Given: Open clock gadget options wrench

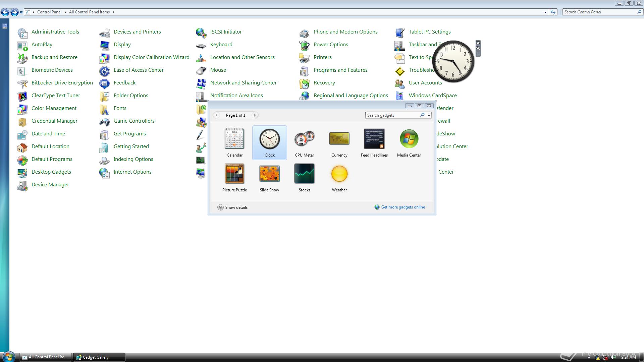Looking at the screenshot, I should [478, 48].
